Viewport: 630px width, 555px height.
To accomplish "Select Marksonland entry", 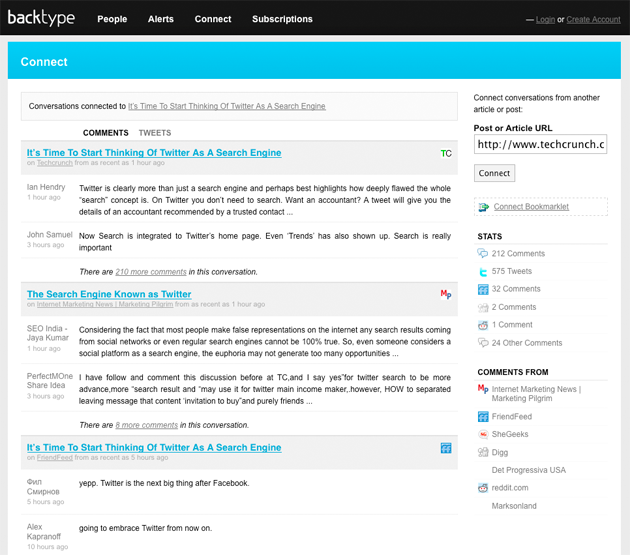I will pos(514,506).
